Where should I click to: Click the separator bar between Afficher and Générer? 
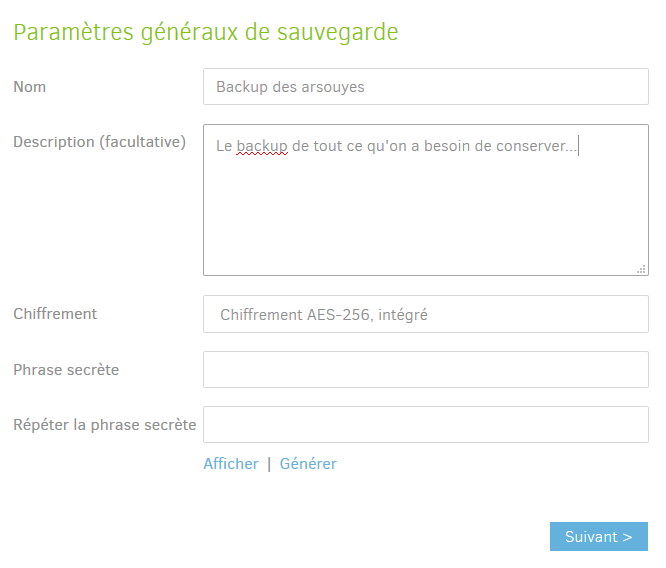pyautogui.click(x=269, y=463)
